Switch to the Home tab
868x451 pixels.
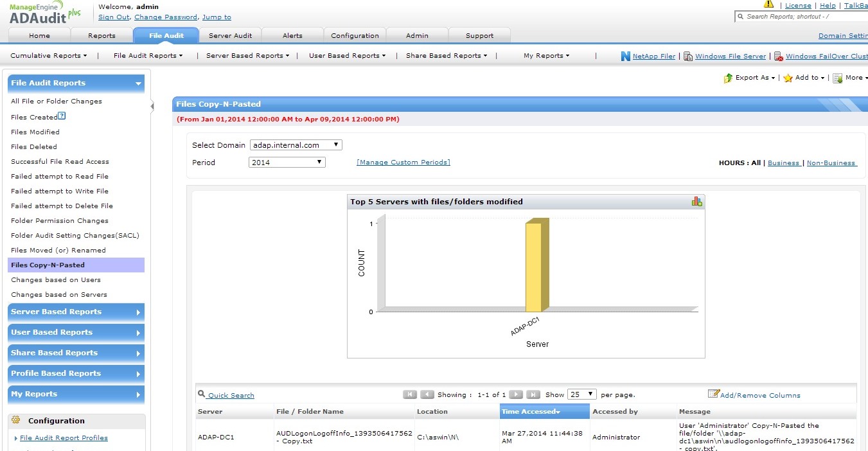pyautogui.click(x=39, y=35)
